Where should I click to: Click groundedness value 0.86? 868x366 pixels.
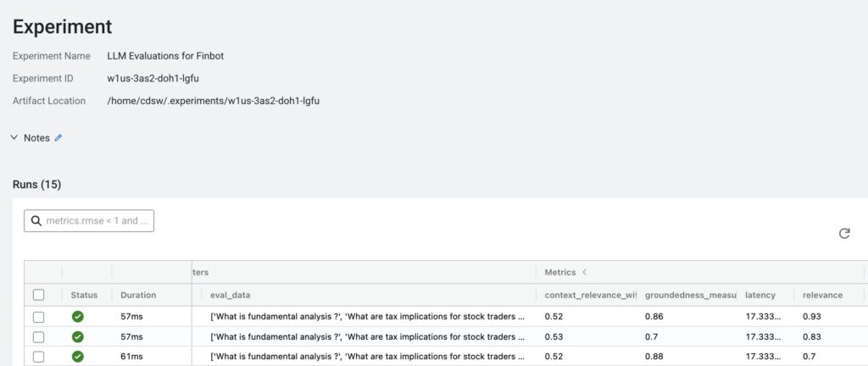(654, 317)
